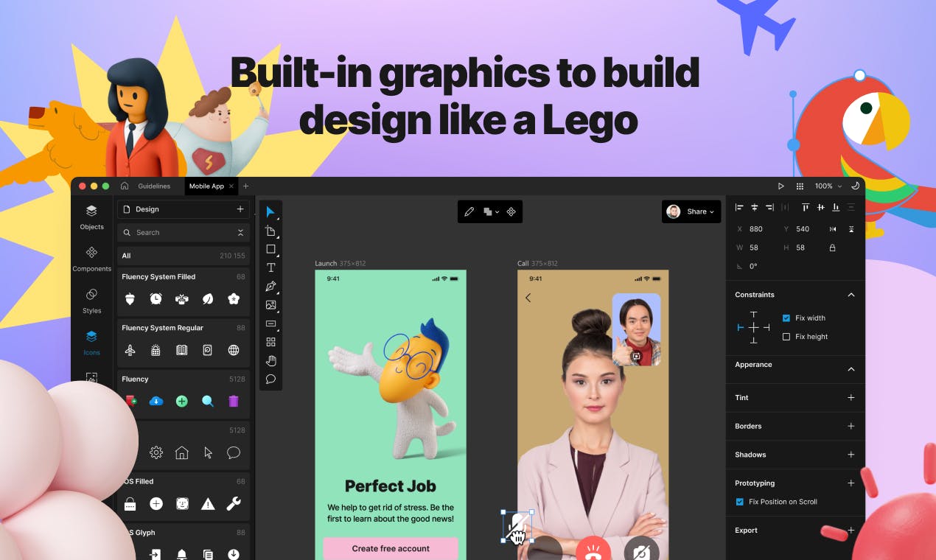
Task: Check the Fix height checkbox
Action: (x=786, y=337)
